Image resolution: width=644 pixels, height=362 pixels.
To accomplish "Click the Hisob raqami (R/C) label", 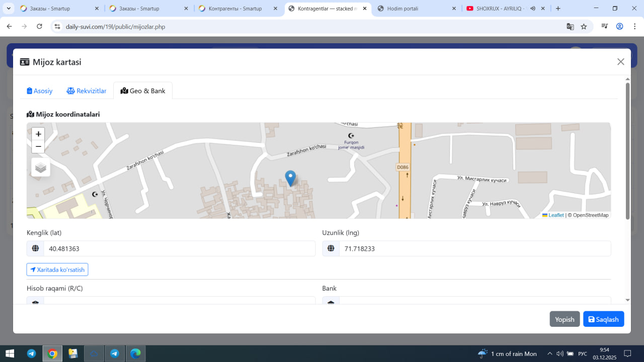I will click(55, 288).
